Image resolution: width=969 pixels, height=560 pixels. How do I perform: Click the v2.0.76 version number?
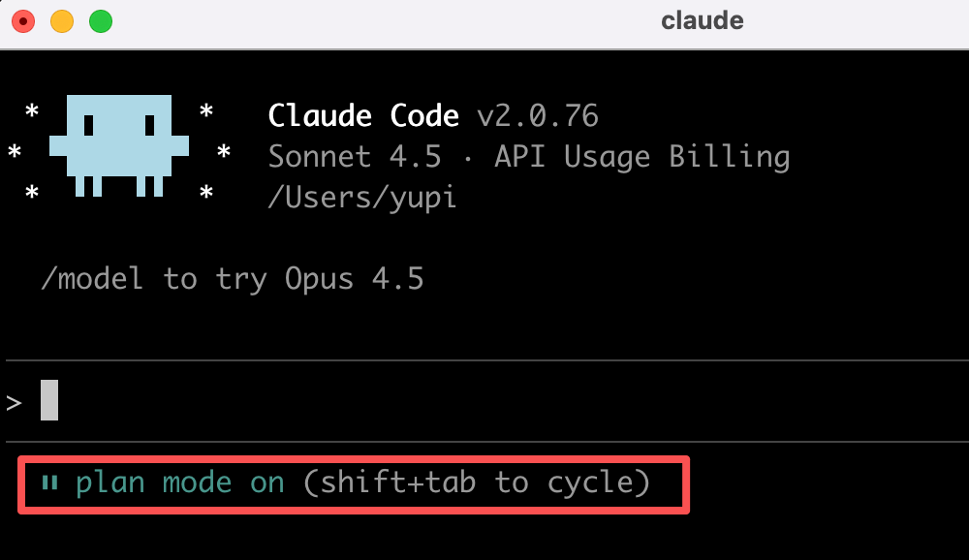click(538, 116)
